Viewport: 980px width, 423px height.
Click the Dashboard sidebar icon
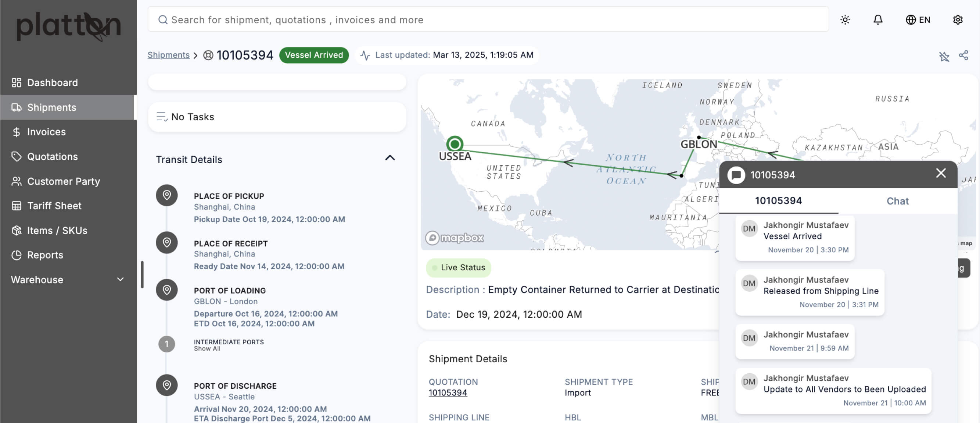tap(17, 83)
